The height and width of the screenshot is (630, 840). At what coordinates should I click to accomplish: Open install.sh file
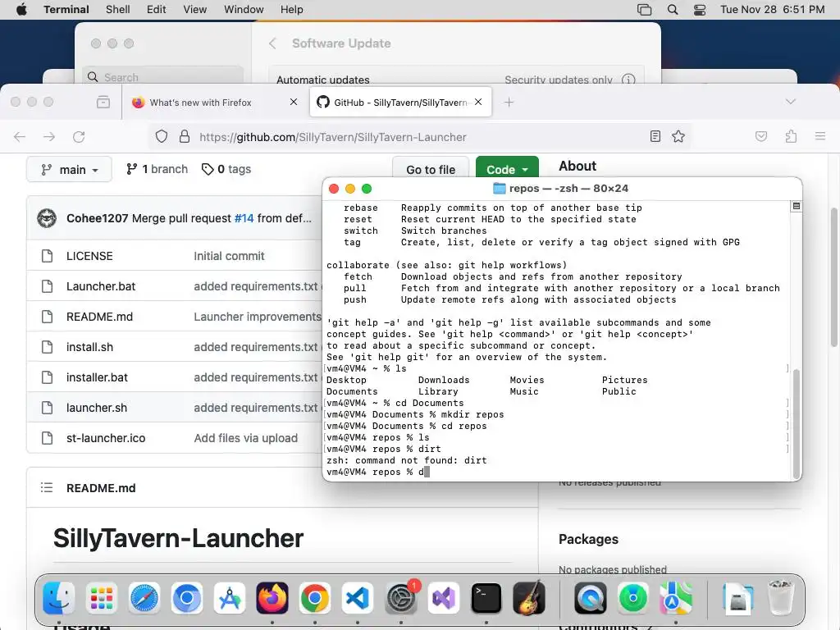[x=89, y=347]
